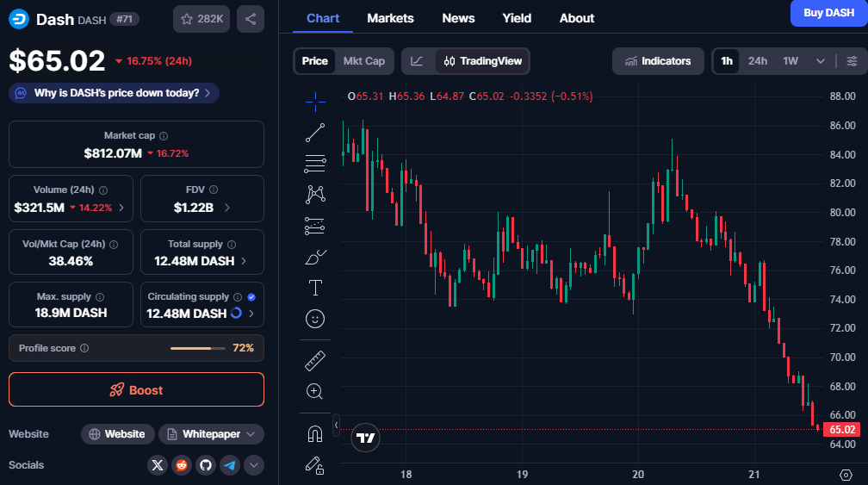Open the emoji sticker tool
This screenshot has width=868, height=485.
point(315,319)
